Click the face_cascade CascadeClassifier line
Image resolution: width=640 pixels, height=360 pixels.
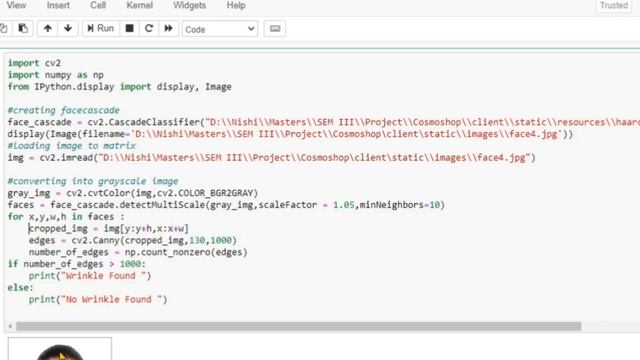[x=323, y=122]
